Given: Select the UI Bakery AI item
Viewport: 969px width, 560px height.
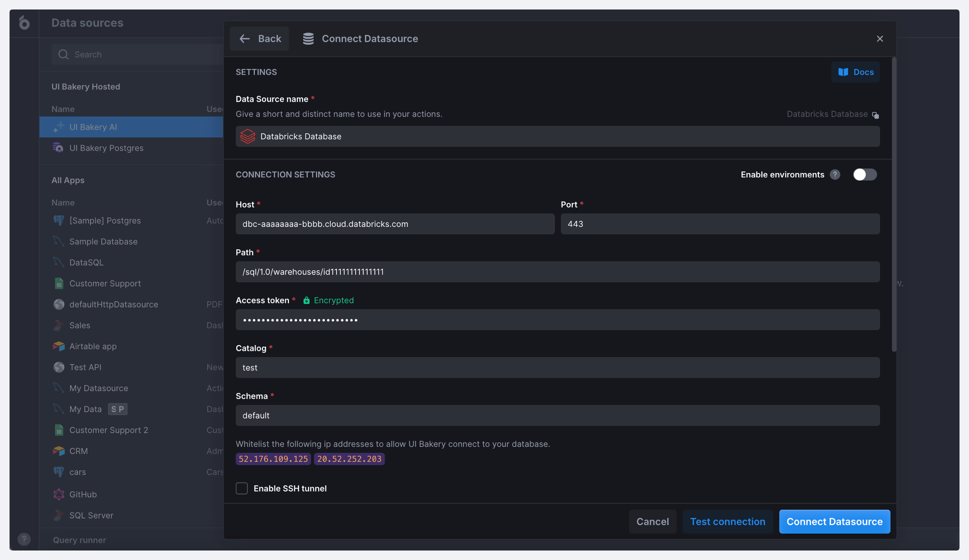Looking at the screenshot, I should (x=93, y=127).
